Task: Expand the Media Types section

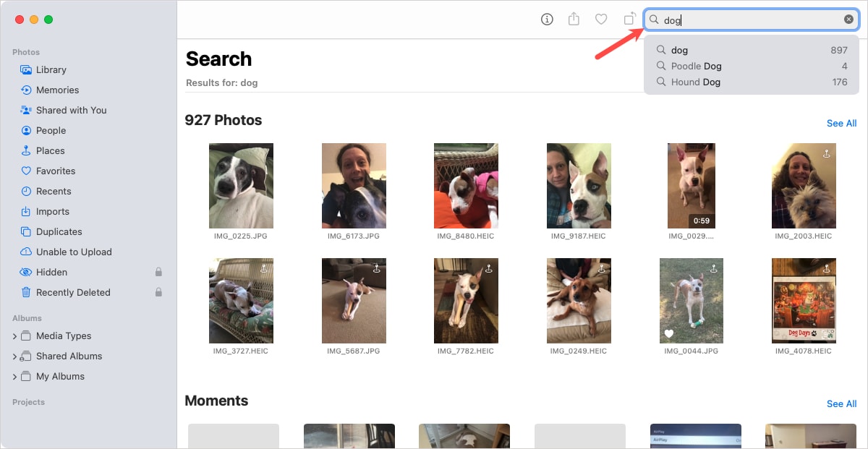Action: click(14, 335)
